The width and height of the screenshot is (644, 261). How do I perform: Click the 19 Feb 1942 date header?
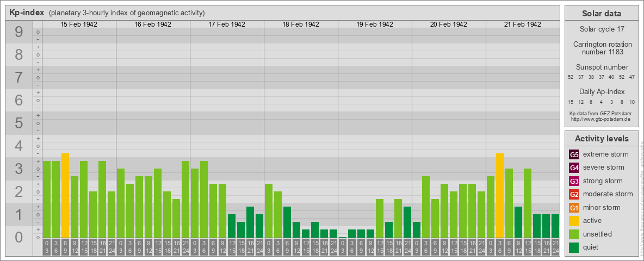375,24
